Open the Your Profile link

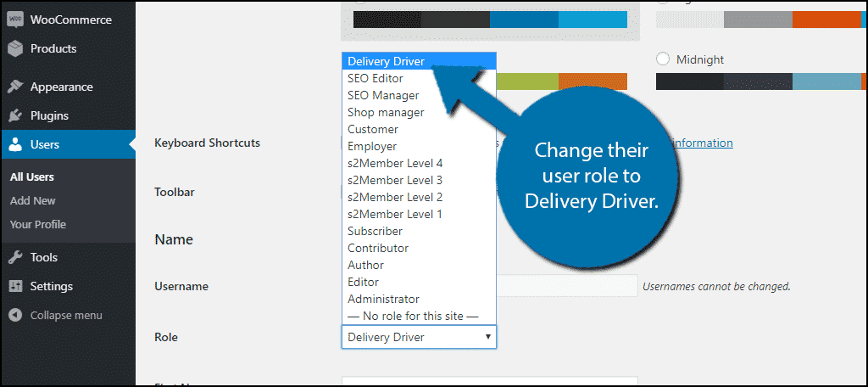pos(37,225)
